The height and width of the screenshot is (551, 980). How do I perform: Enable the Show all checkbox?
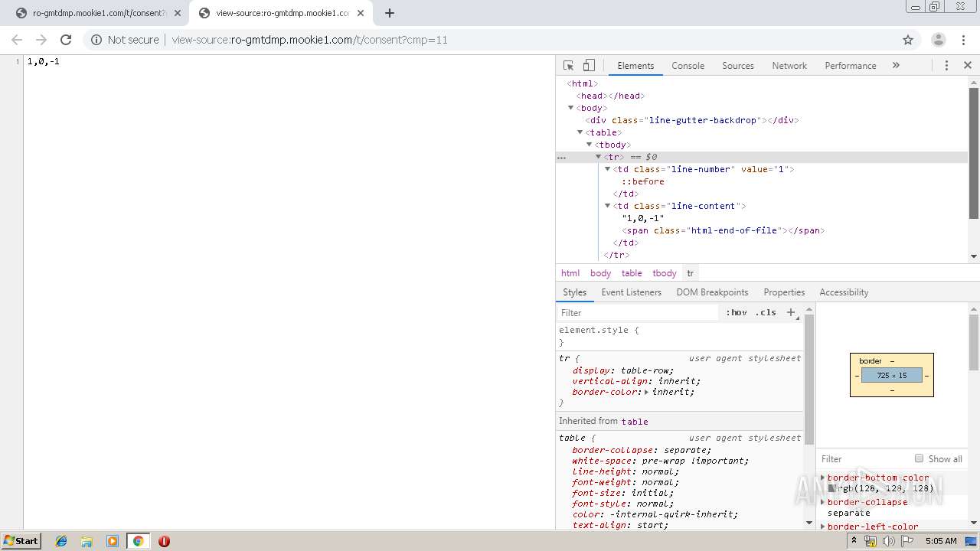[919, 458]
